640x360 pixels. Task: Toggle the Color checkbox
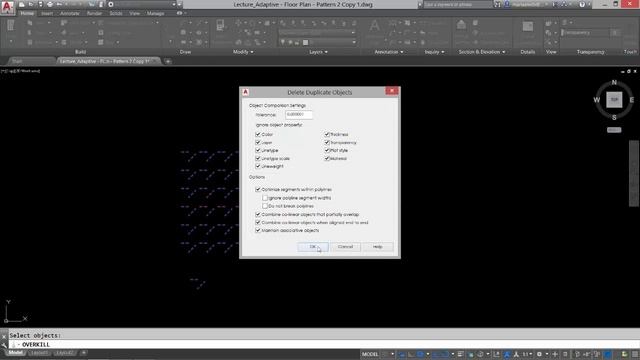pyautogui.click(x=258, y=134)
